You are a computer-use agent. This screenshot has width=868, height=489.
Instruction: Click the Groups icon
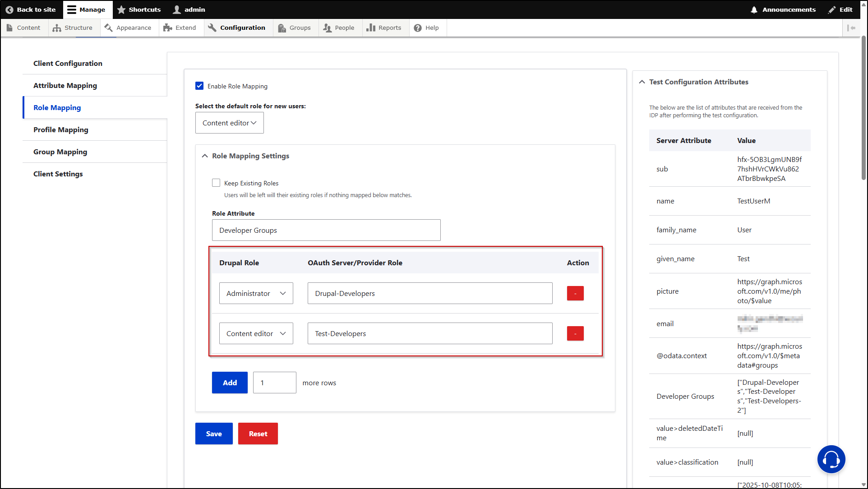coord(282,28)
